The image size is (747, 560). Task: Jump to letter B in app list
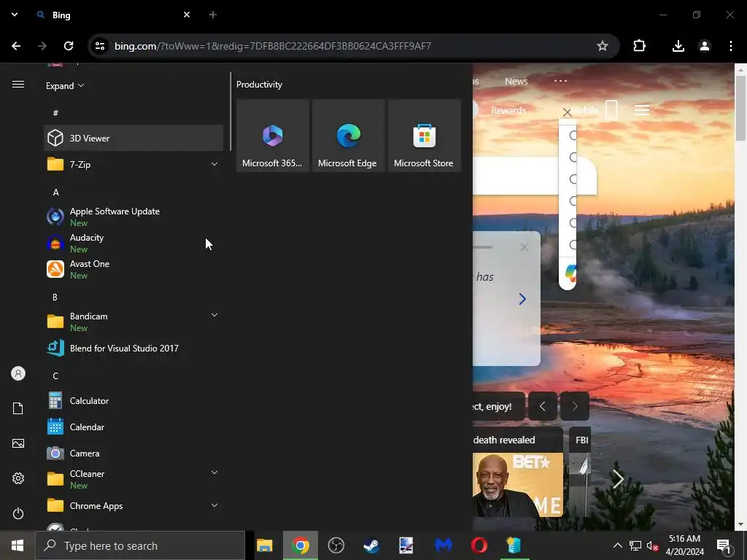55,297
